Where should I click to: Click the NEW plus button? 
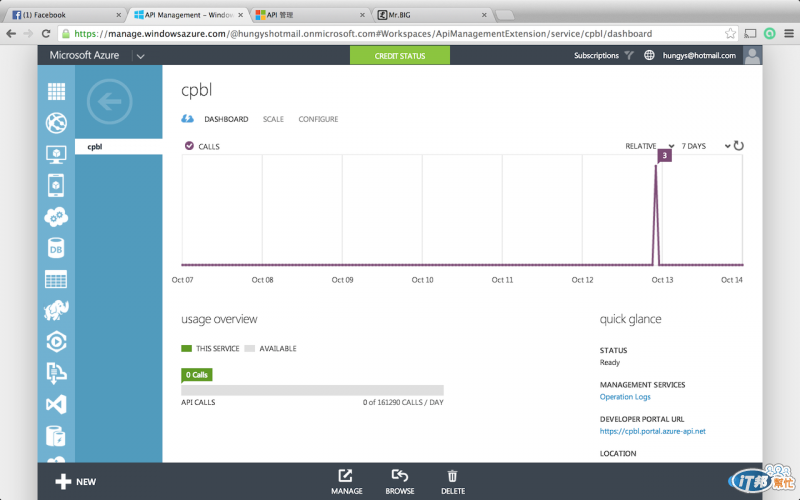76,482
